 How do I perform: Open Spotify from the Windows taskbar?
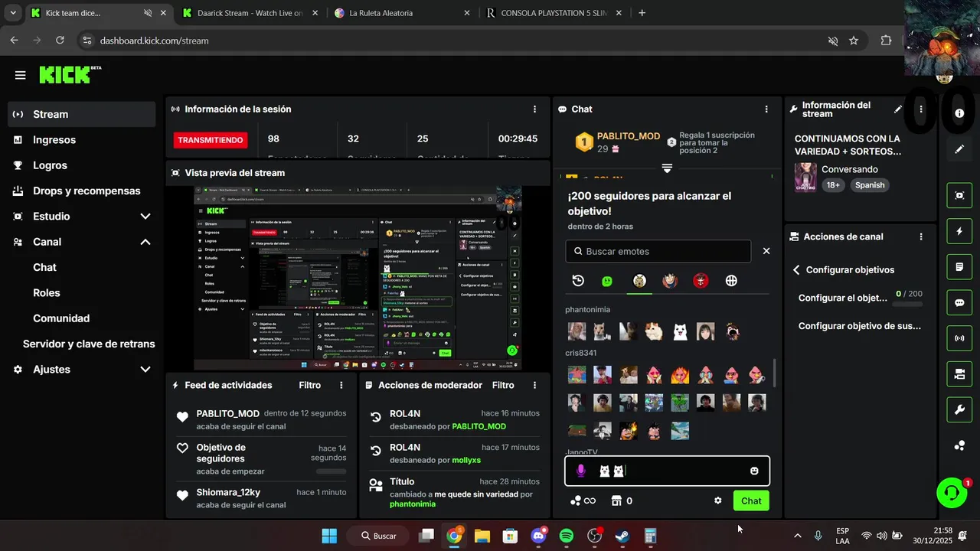click(x=567, y=536)
